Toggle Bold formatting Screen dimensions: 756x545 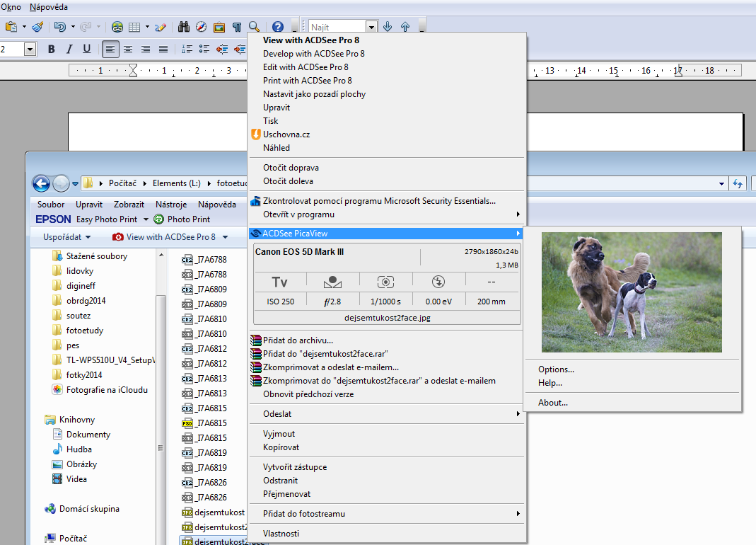click(51, 49)
